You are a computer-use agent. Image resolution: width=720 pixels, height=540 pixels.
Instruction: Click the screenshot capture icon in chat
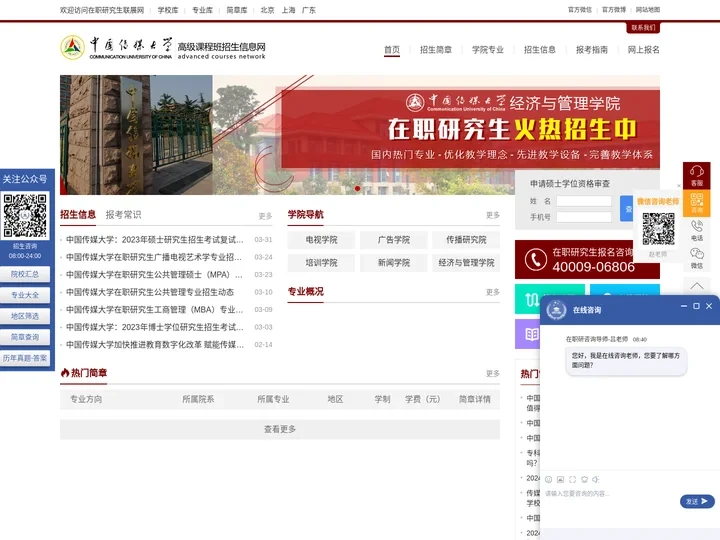point(572,479)
